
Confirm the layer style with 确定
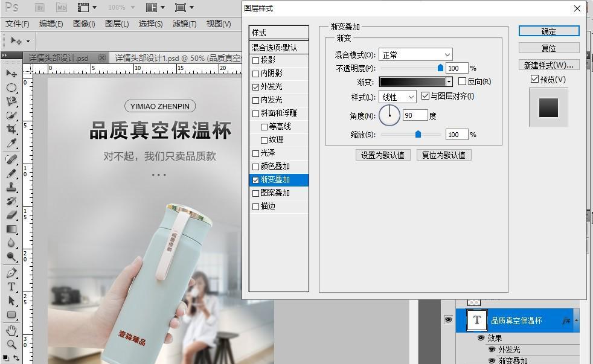click(x=549, y=31)
